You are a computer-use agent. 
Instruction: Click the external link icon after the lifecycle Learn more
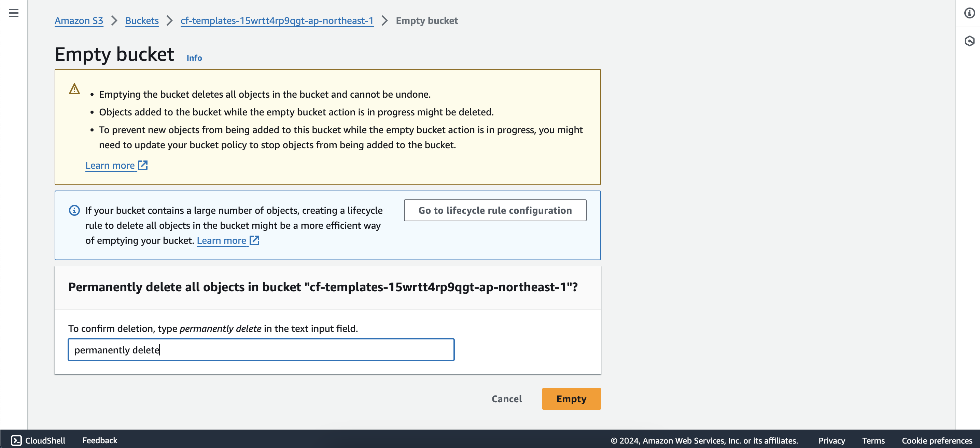[x=254, y=240]
